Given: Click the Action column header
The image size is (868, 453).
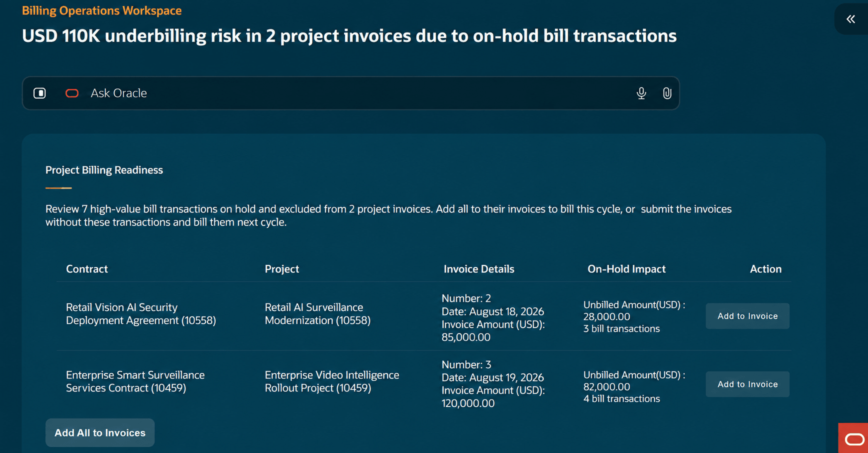Looking at the screenshot, I should [765, 269].
